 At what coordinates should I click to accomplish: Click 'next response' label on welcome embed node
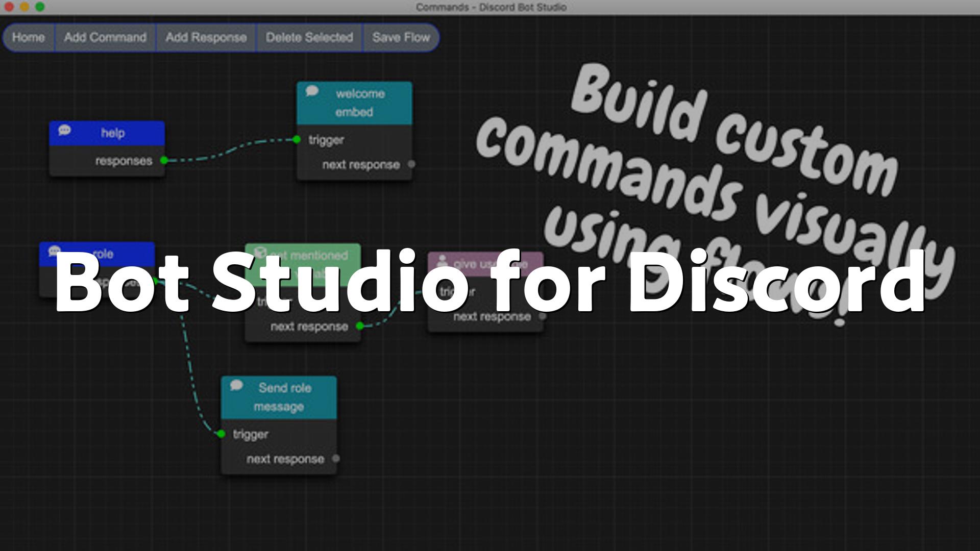point(361,165)
